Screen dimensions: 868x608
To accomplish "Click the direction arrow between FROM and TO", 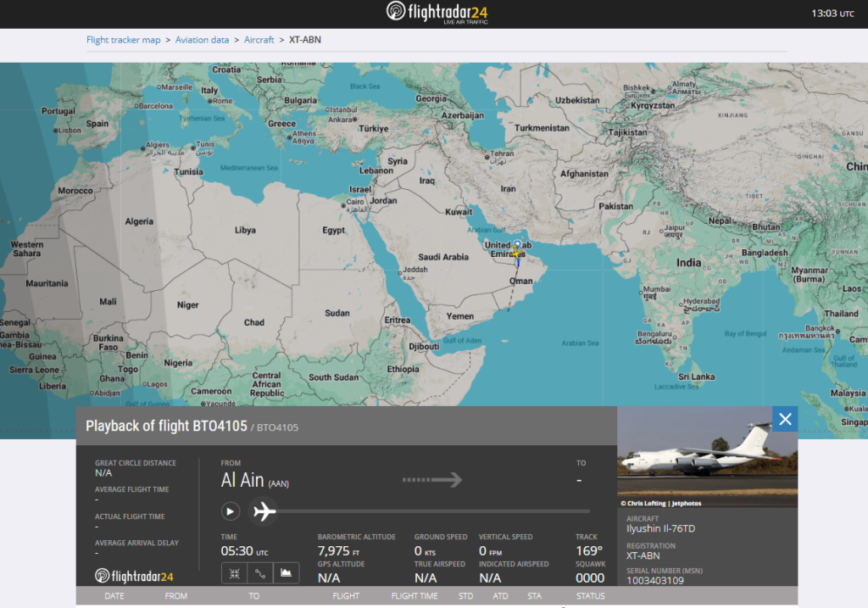I will (x=432, y=480).
